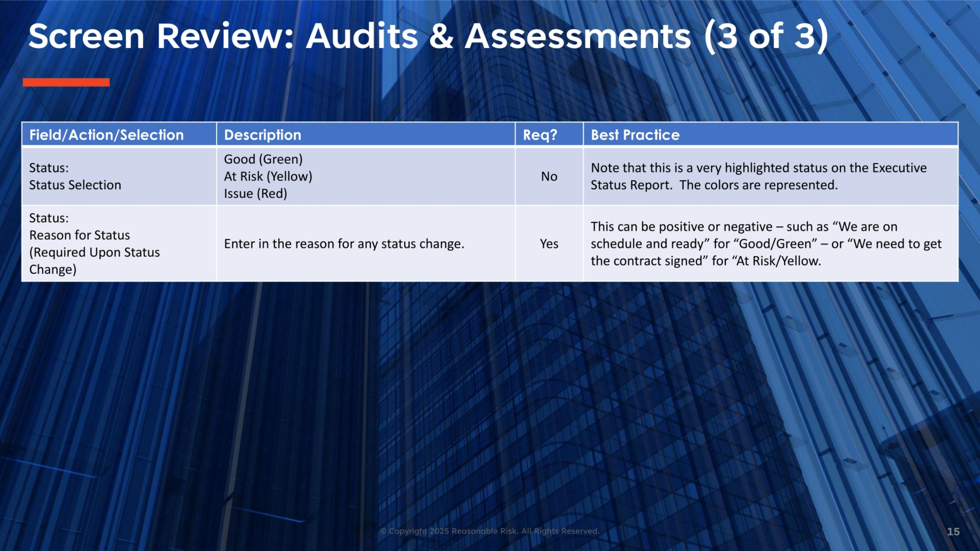Viewport: 980px width, 551px height.
Task: Select the 'Yes' required cell
Action: tap(549, 244)
